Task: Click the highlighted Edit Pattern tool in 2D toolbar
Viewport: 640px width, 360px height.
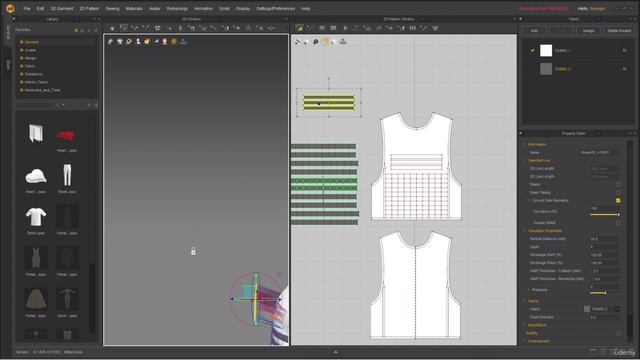Action: click(300, 28)
